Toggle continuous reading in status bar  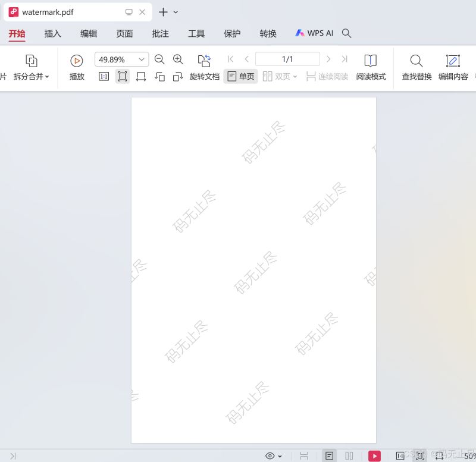(x=304, y=456)
